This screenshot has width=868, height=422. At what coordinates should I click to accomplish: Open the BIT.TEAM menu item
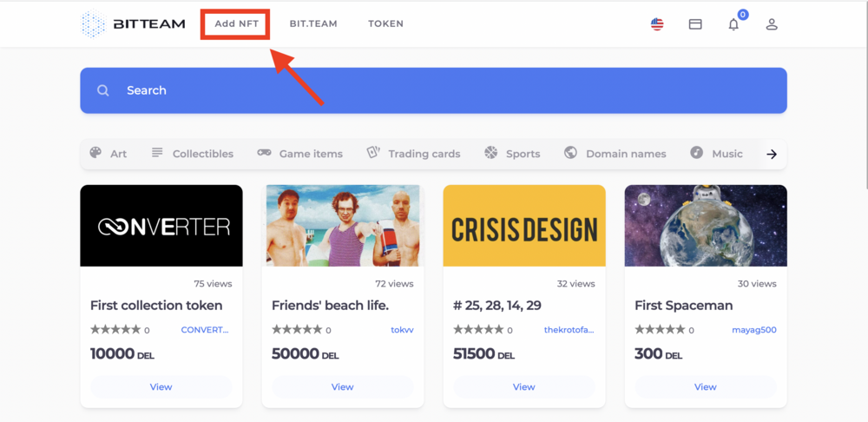click(313, 23)
